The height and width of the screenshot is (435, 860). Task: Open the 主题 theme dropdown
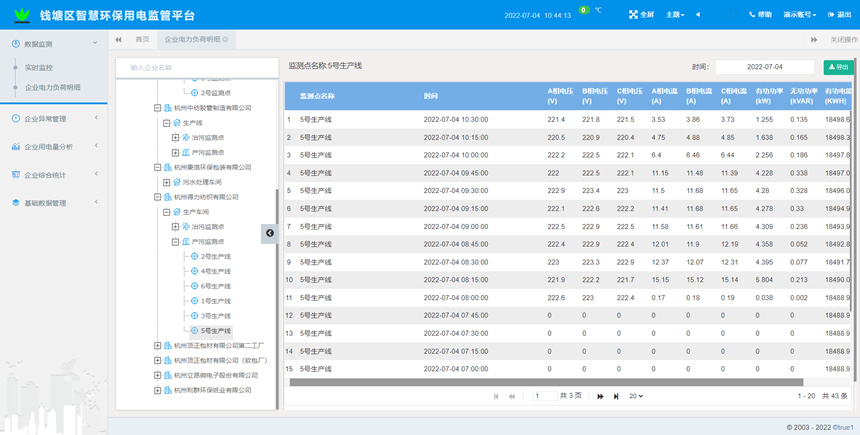pos(676,15)
